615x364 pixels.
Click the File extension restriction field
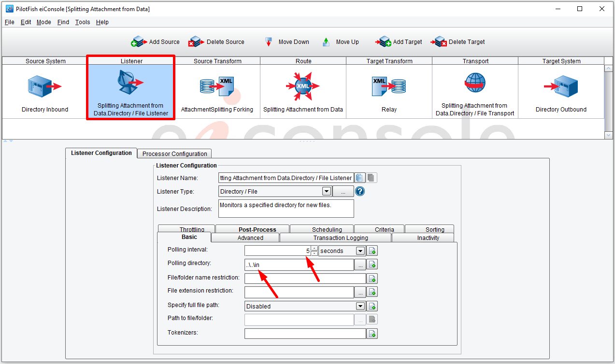click(299, 292)
